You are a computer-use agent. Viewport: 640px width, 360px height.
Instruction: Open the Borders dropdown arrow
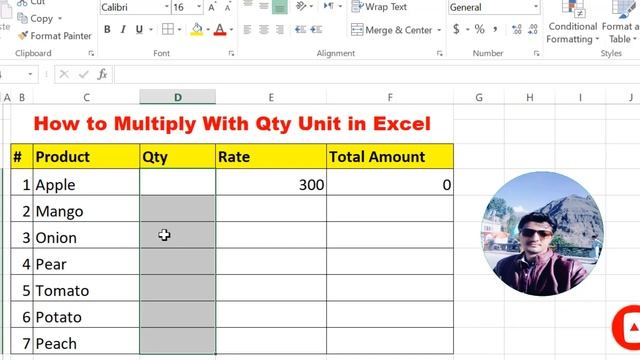[x=179, y=29]
